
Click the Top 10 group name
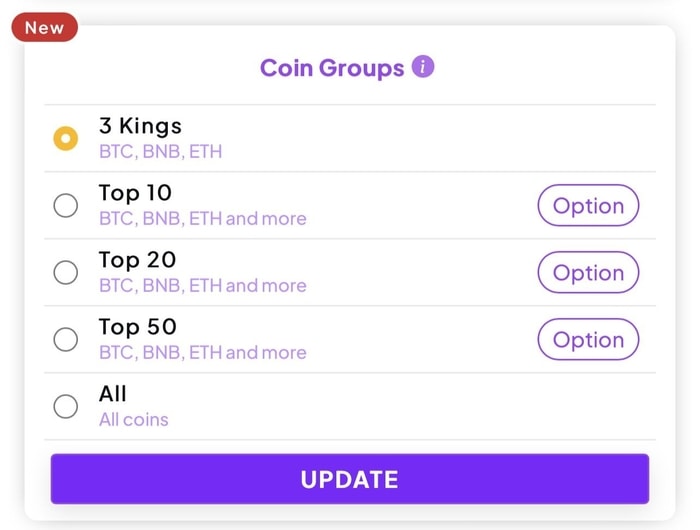click(x=135, y=193)
